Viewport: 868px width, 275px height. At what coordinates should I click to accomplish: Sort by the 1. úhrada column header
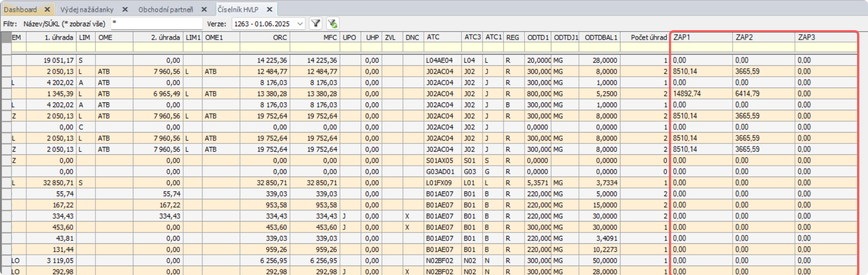pyautogui.click(x=51, y=37)
